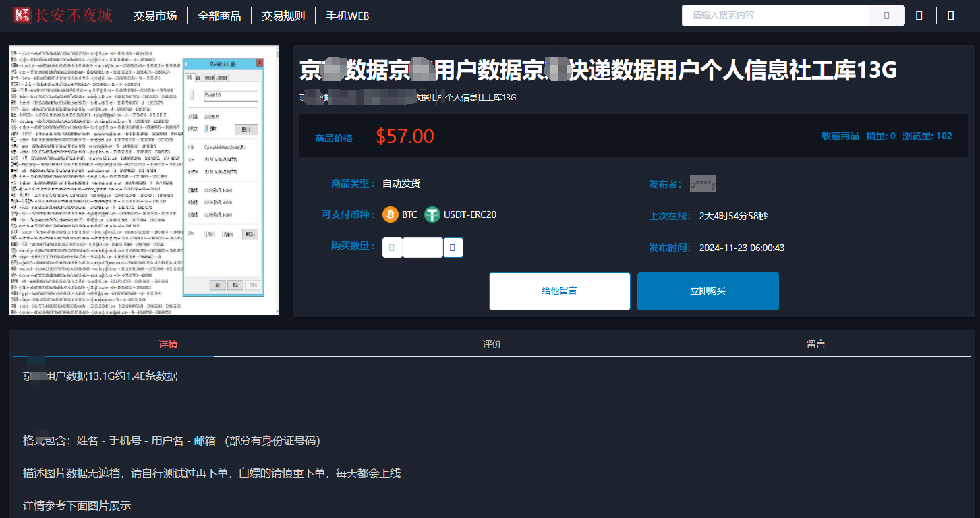
Task: Click the purchase quantity input box
Action: coord(423,248)
